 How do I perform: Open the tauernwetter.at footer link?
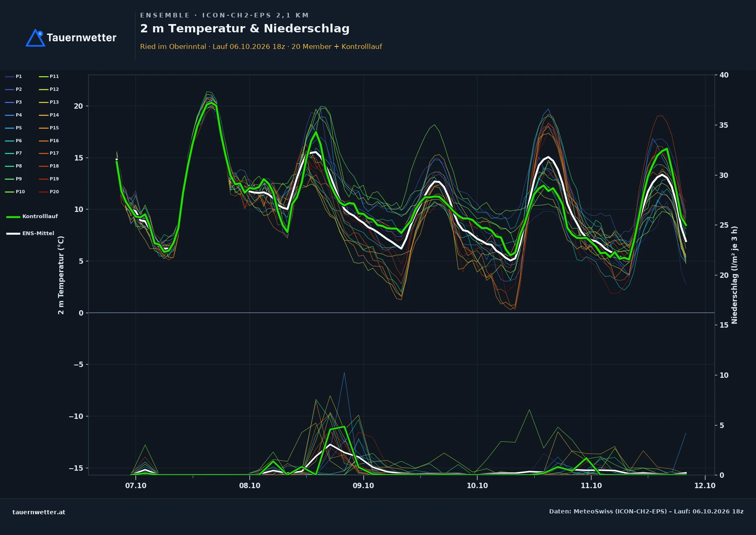point(39,512)
